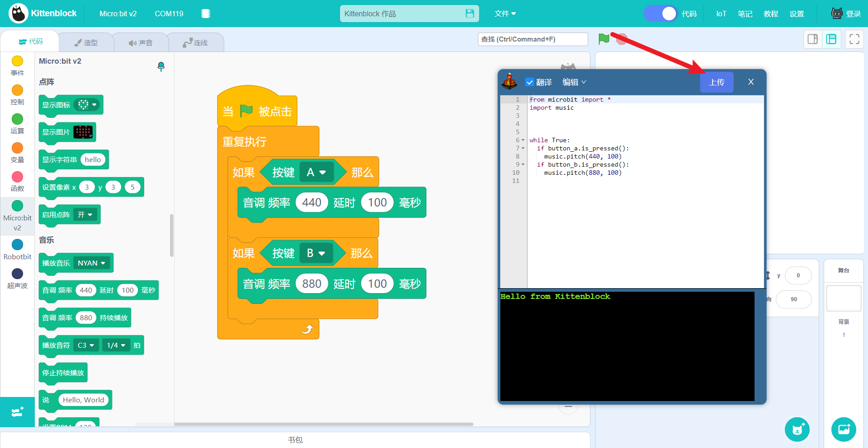This screenshot has width=868, height=448.
Task: Click the sprite y coordinate field
Action: (798, 275)
